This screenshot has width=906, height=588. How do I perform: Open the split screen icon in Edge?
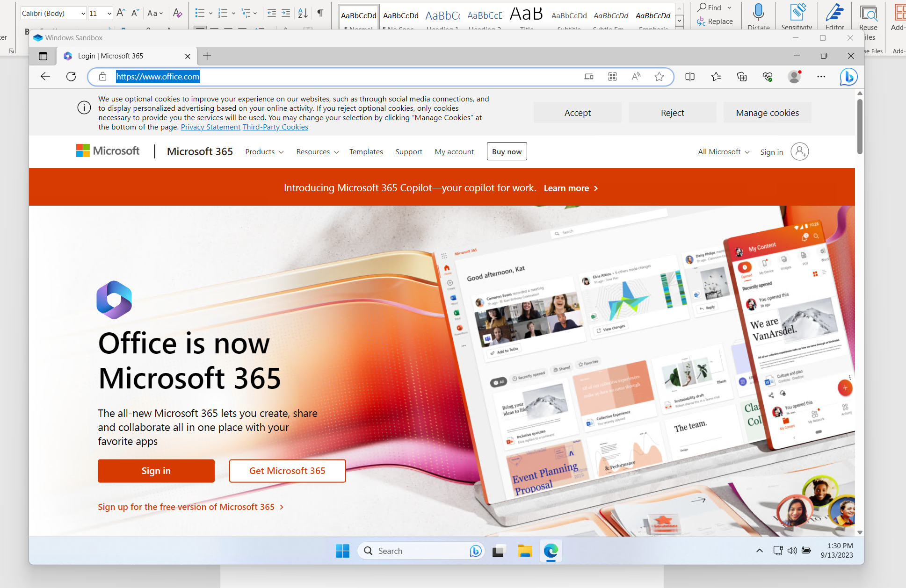coord(690,77)
